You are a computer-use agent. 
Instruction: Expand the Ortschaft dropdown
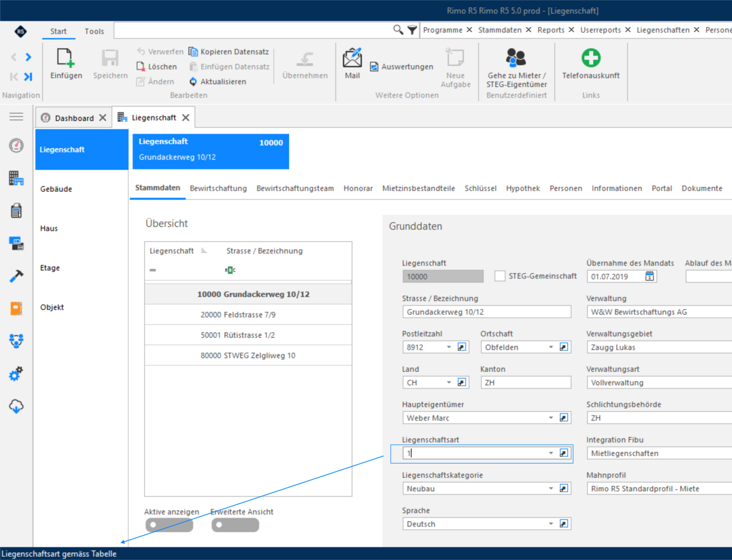pos(551,347)
